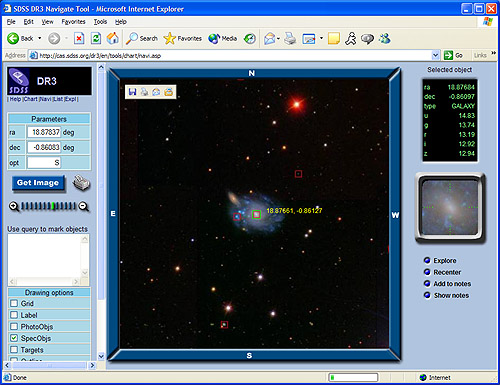Click the Get Image button
500x385 pixels.
click(38, 183)
